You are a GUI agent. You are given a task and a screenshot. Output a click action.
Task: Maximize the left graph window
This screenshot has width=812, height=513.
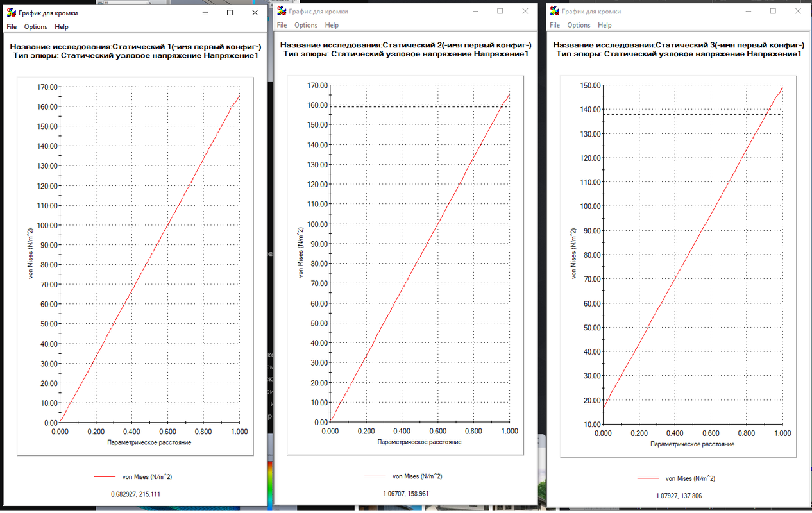pyautogui.click(x=230, y=13)
